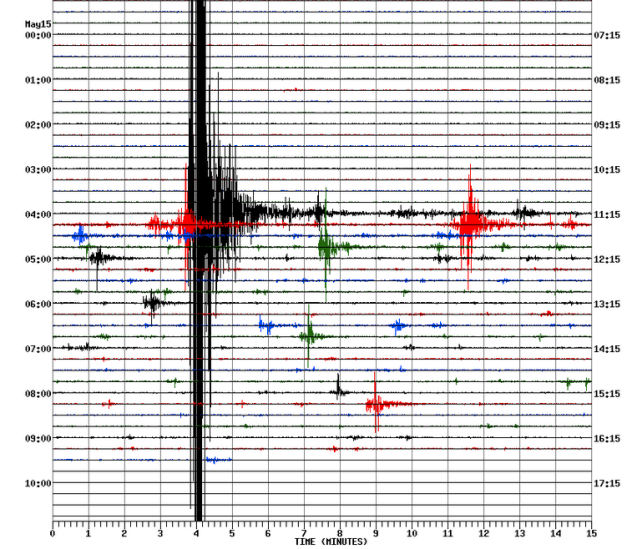632x549 pixels.
Task: Click the blue event near minute 9.6 at 06:30
Action: 398,326
